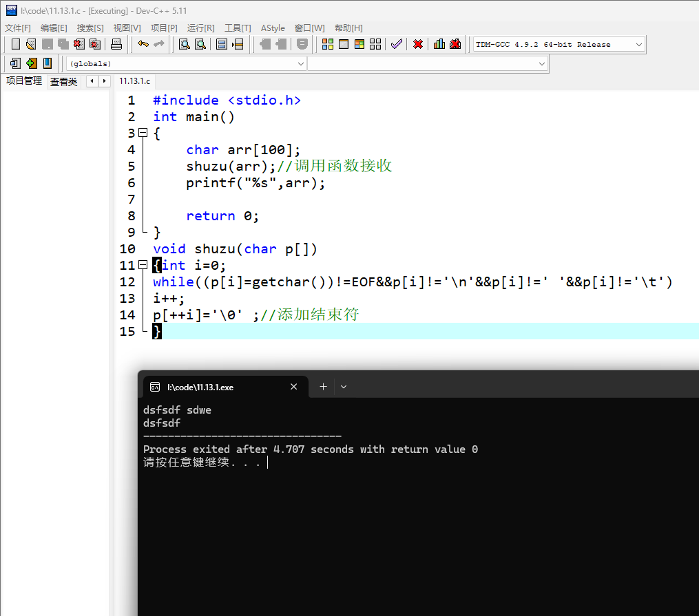Viewport: 699px width, 616px height.
Task: Click the Compile and Run icon
Action: (359, 44)
